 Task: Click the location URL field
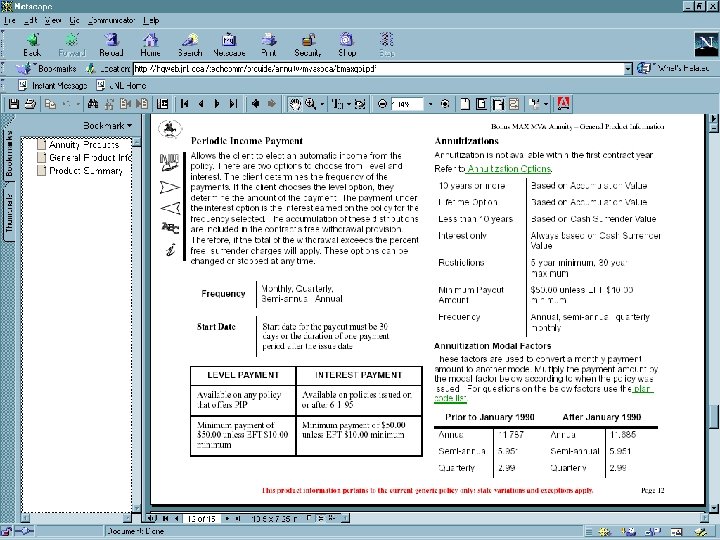point(378,69)
